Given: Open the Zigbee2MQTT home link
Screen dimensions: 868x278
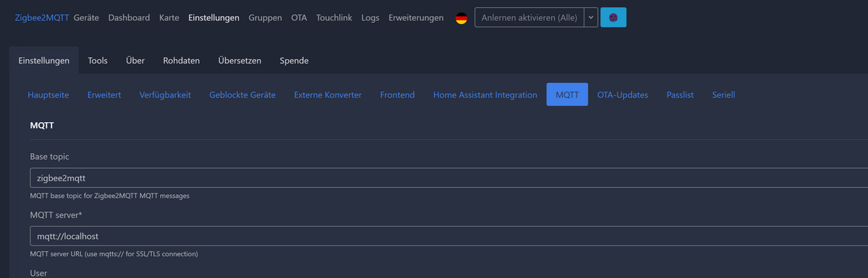Looking at the screenshot, I should pos(42,18).
